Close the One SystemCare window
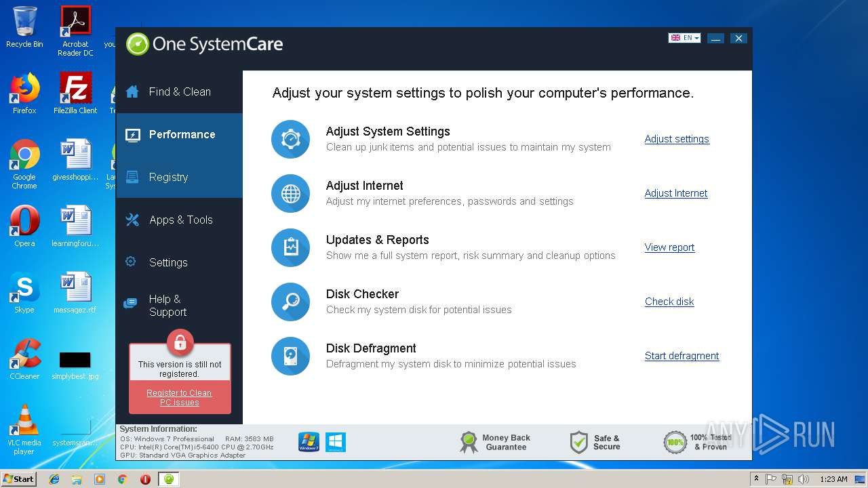 point(738,39)
